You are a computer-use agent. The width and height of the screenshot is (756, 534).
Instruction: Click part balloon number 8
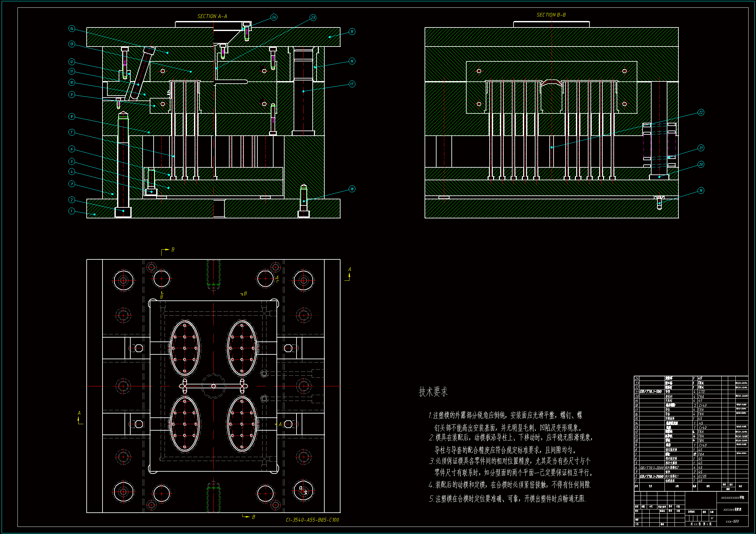point(72,117)
